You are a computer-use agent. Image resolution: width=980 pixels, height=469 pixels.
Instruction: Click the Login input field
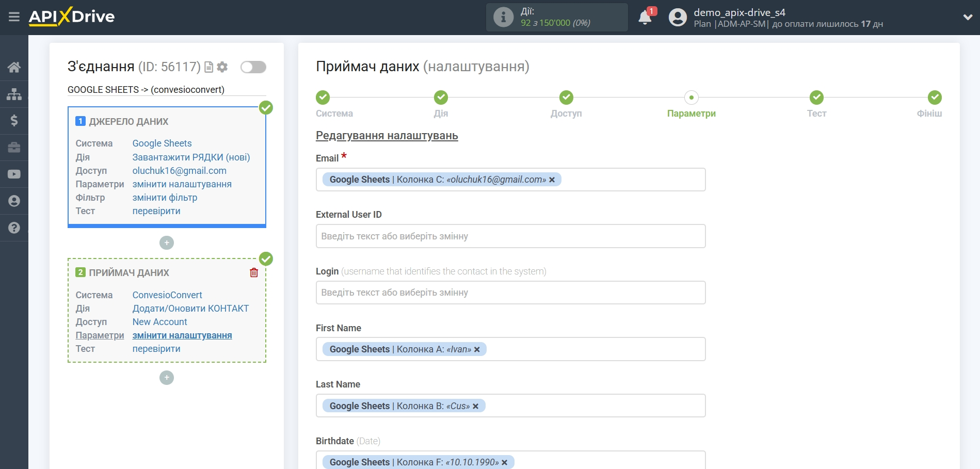tap(510, 293)
